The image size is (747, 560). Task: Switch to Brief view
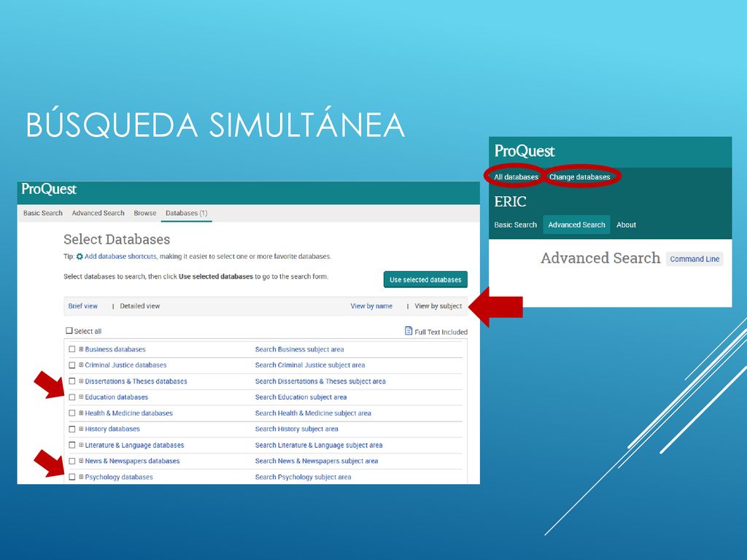coord(83,306)
